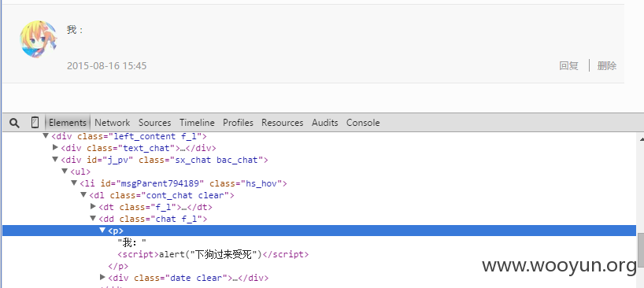
Task: Collapse the selected p node arrow
Action: (x=102, y=230)
